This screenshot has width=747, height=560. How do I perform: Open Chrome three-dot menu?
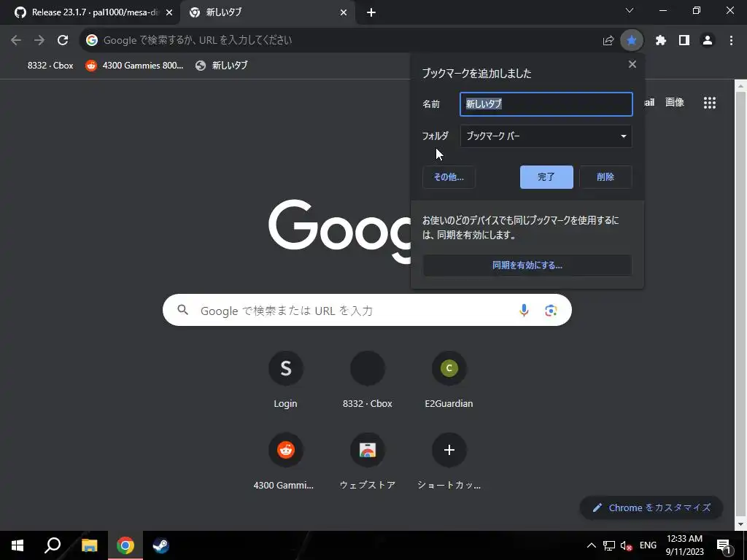[x=731, y=41]
